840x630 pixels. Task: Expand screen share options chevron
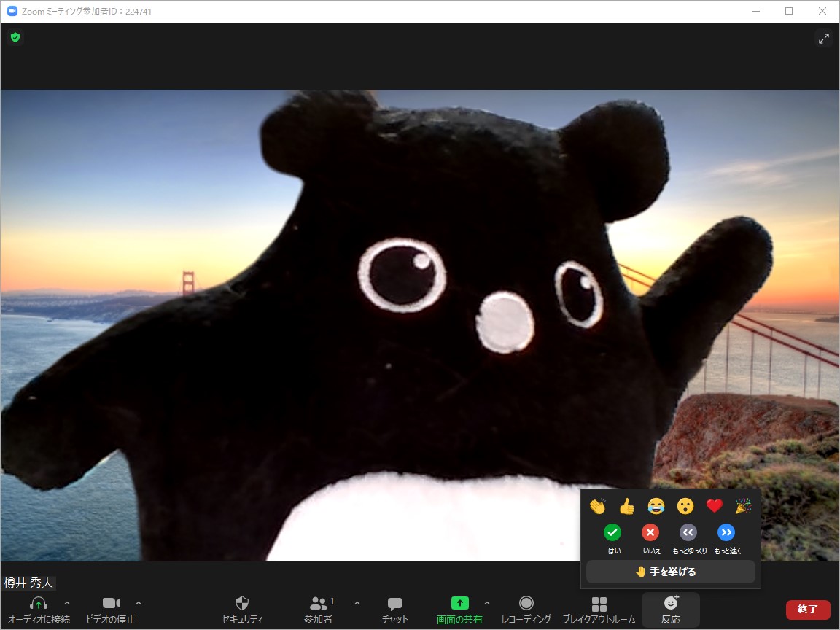487,604
